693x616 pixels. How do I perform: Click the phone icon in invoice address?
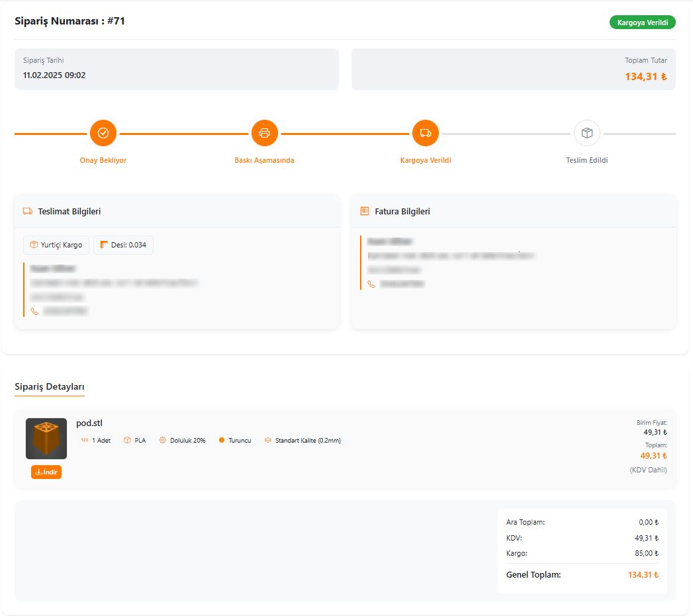[371, 284]
